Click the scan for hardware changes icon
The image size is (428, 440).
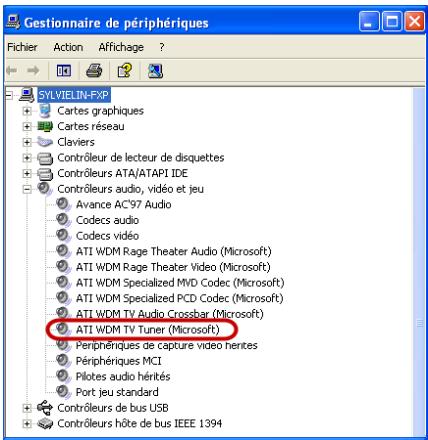click(155, 71)
